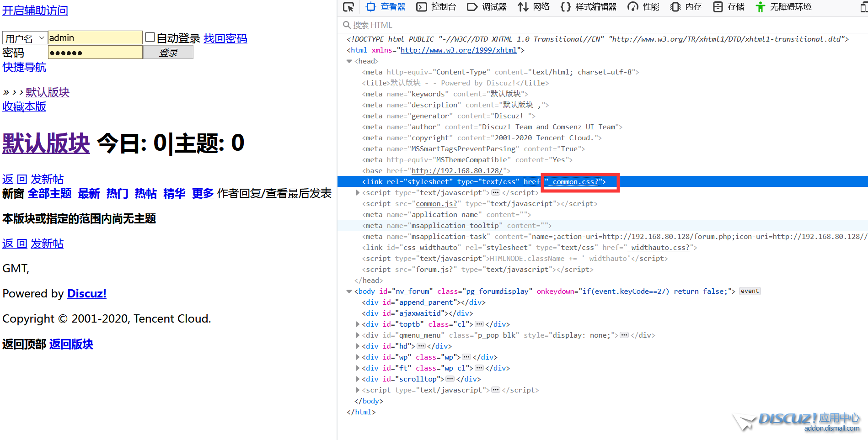Open the Memory (内存) panel
Screen dimensions: 868x440
click(686, 7)
